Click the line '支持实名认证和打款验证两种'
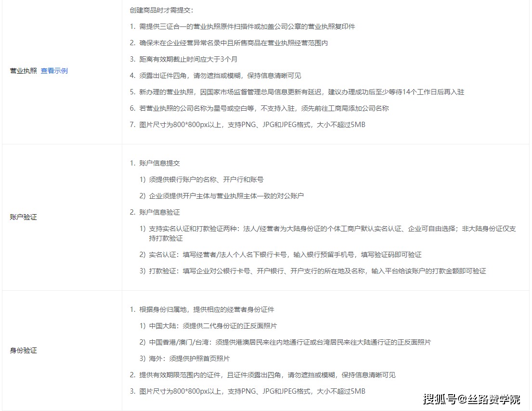 click(328, 233)
